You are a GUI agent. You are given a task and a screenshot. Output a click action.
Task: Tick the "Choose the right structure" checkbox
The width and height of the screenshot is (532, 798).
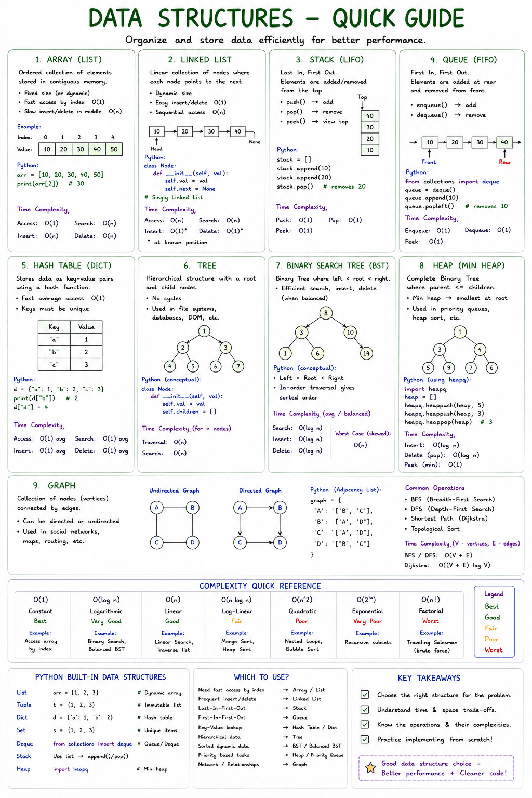point(365,695)
